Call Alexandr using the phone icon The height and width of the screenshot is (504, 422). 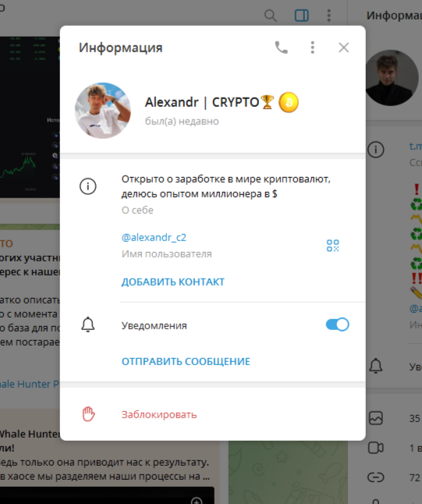(282, 48)
